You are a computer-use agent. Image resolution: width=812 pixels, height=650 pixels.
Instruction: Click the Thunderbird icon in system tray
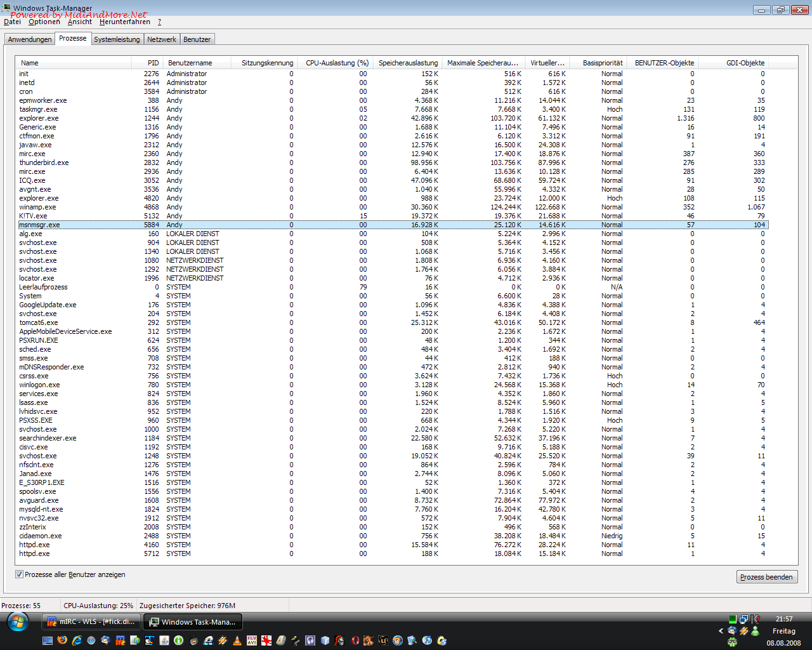732,631
